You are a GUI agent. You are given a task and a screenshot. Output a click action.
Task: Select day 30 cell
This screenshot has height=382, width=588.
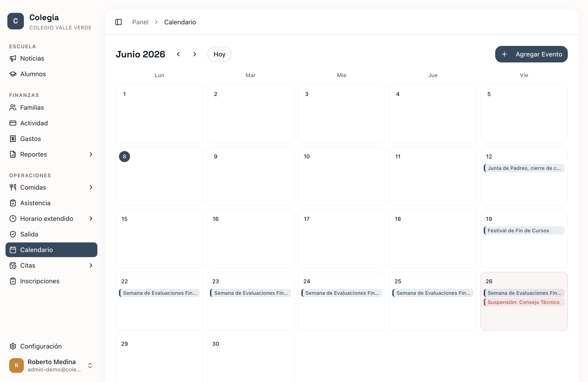tap(251, 358)
